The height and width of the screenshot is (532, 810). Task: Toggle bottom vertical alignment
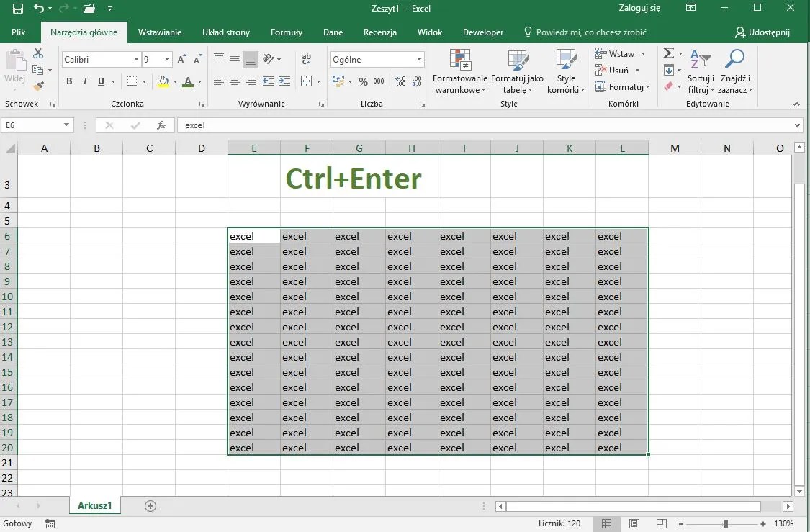pyautogui.click(x=251, y=60)
